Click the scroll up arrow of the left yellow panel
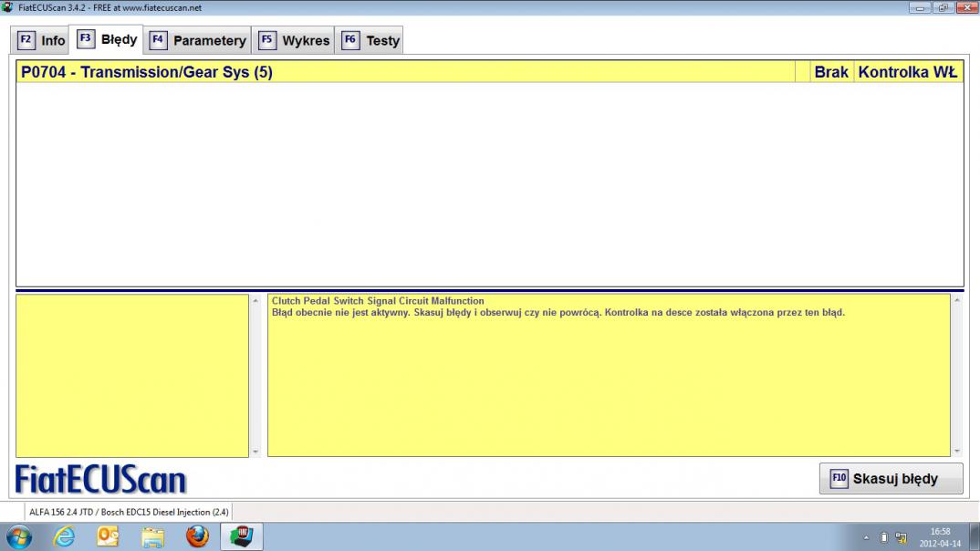 [255, 300]
